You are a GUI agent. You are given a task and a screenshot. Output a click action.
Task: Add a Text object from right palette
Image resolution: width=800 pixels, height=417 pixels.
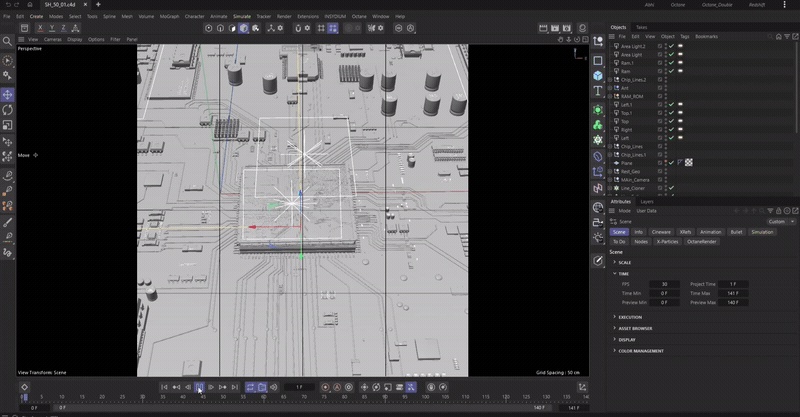pos(598,91)
